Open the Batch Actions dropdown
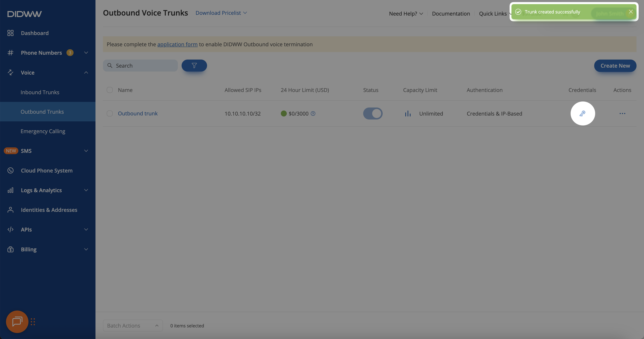Image resolution: width=644 pixels, height=339 pixels. click(x=133, y=326)
